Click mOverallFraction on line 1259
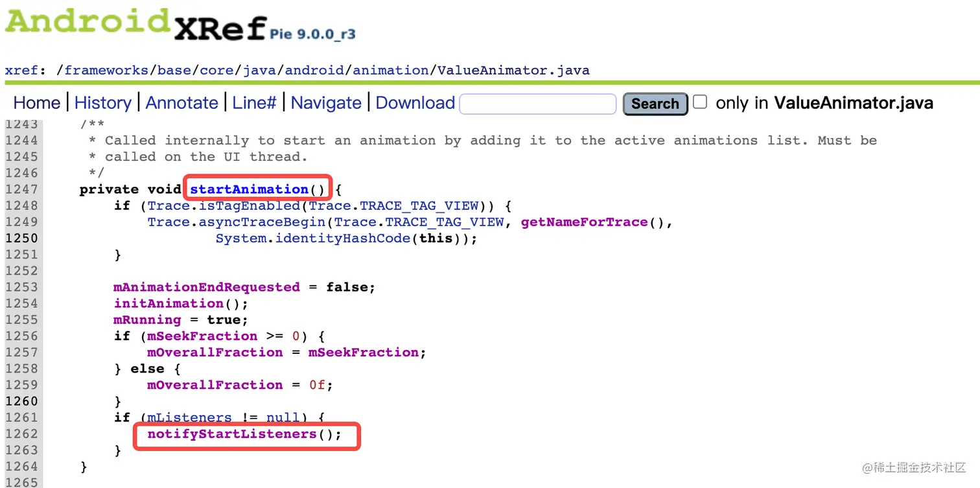 [x=215, y=385]
